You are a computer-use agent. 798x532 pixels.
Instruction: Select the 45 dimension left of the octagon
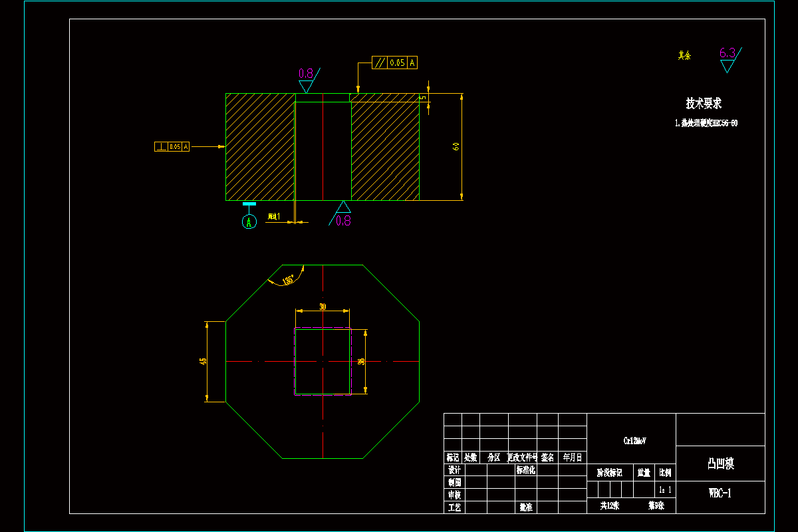(203, 361)
